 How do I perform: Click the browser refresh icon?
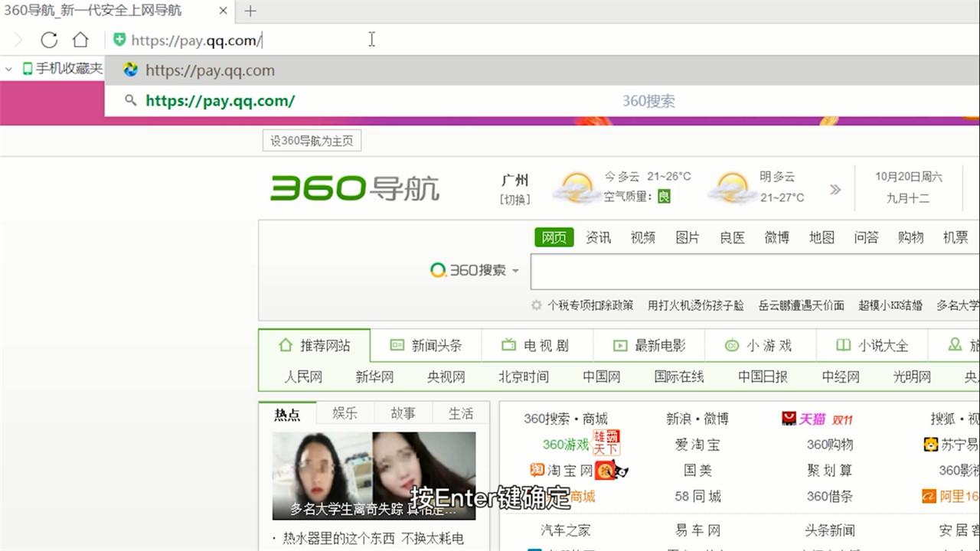pyautogui.click(x=49, y=40)
